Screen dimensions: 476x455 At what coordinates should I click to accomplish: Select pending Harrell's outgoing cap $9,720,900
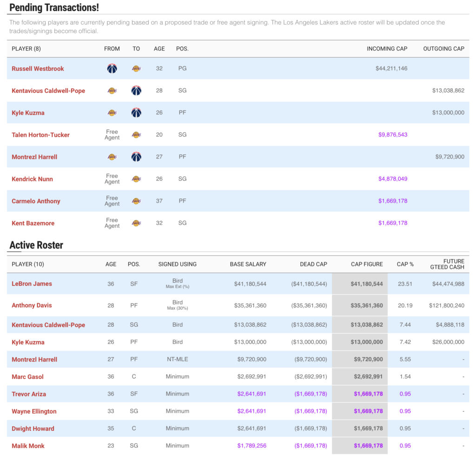[450, 157]
